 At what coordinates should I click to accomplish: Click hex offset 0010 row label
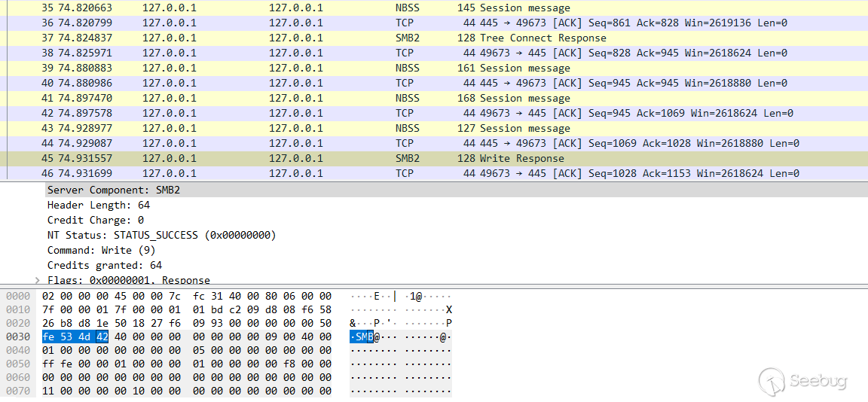(17, 309)
